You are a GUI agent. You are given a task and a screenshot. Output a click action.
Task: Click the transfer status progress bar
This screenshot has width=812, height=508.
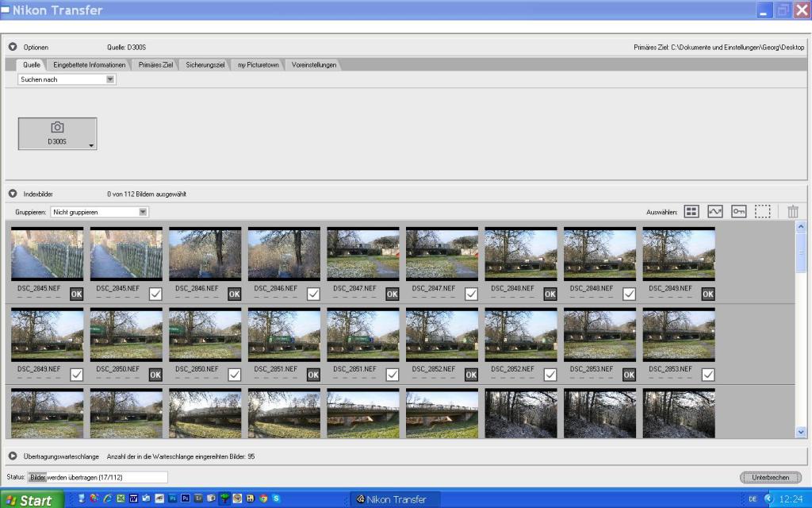click(98, 477)
